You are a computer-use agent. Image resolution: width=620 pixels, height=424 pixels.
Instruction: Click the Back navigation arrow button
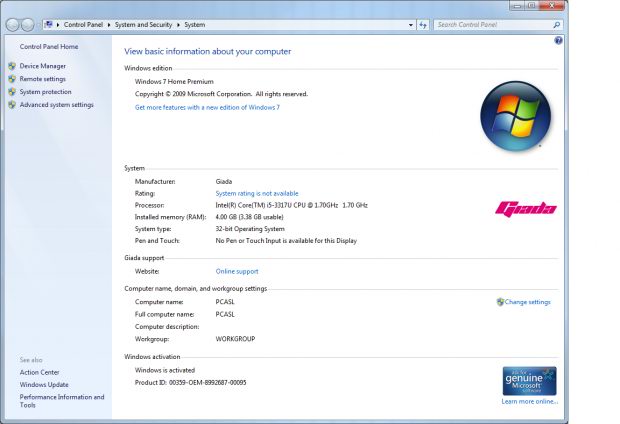[12, 24]
